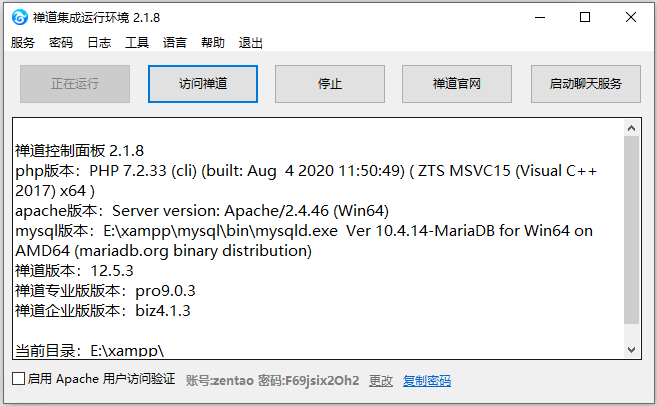Click the 访问禅道 button

click(203, 84)
